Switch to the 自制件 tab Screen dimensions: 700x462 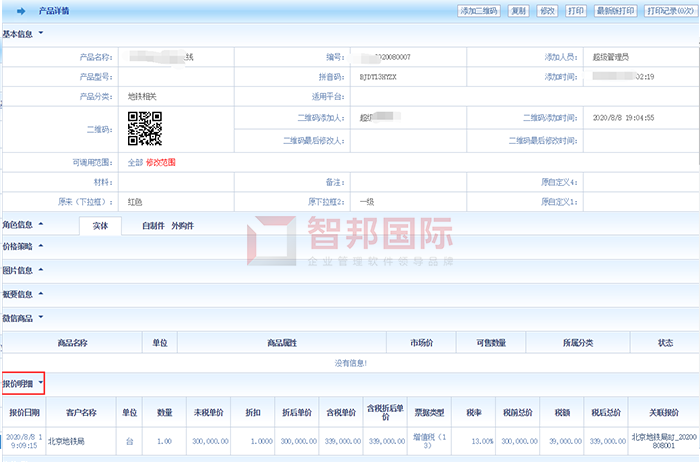click(x=153, y=226)
